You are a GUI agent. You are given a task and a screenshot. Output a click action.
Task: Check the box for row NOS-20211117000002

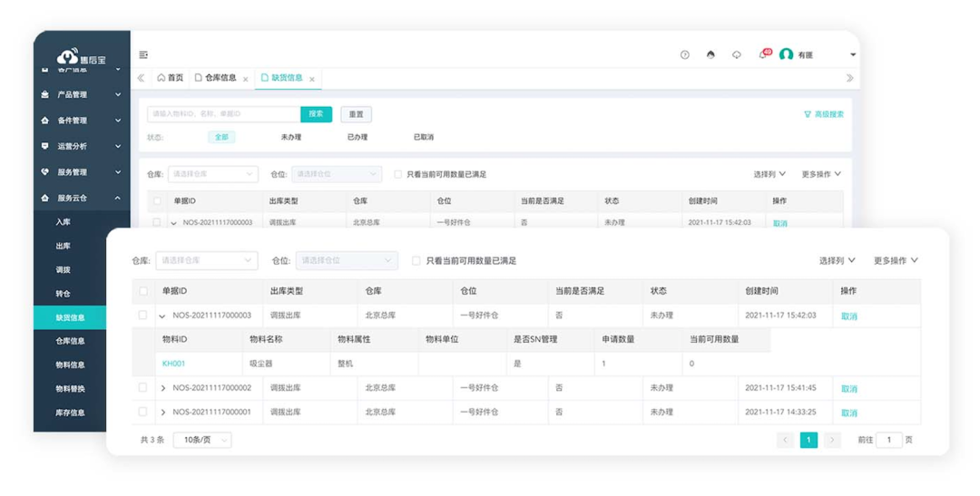(143, 388)
